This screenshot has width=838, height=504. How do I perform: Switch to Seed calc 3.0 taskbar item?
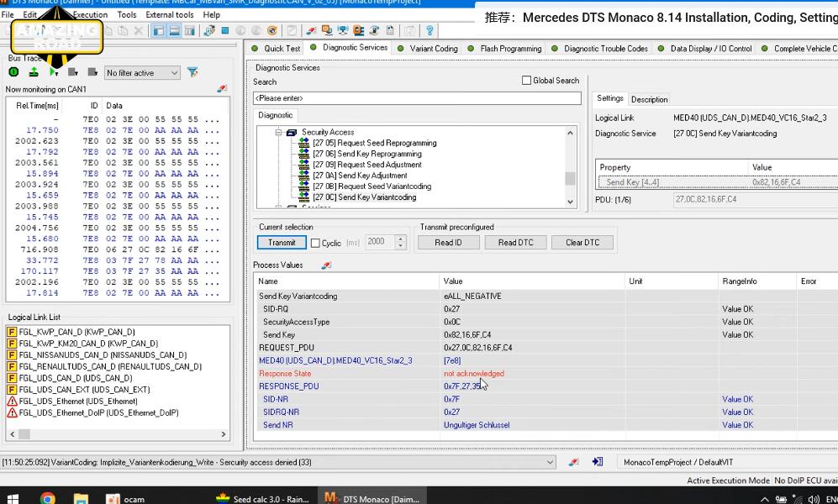point(262,499)
